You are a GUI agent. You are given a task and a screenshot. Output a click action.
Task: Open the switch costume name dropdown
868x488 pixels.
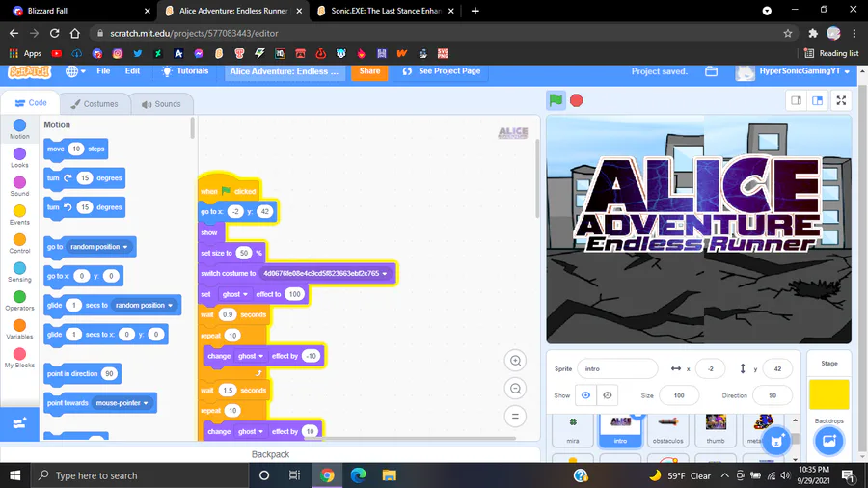pos(325,273)
